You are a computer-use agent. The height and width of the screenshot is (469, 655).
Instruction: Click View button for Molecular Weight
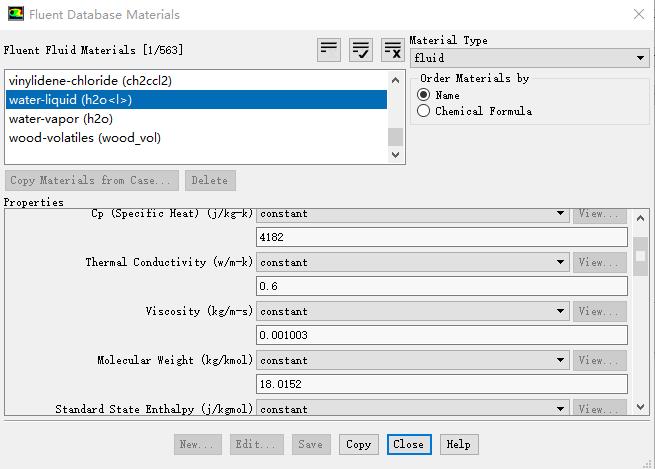pos(600,360)
